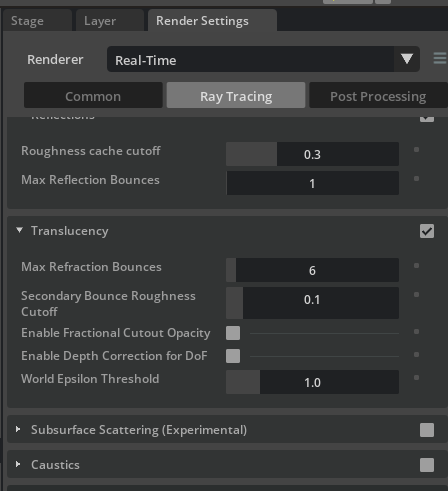Click reset dot beside Secondary Bounce Roughness Cutoff

[416, 295]
